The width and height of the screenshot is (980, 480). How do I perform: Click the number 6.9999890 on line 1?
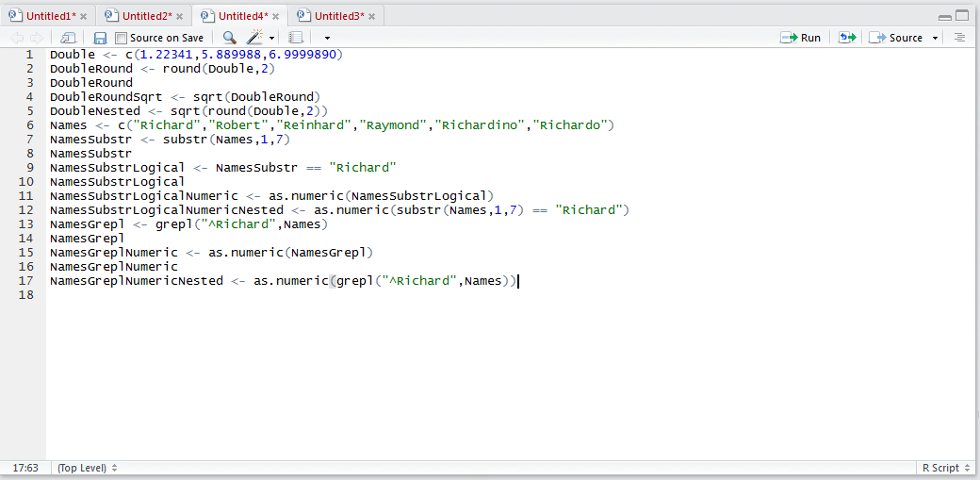click(x=302, y=55)
